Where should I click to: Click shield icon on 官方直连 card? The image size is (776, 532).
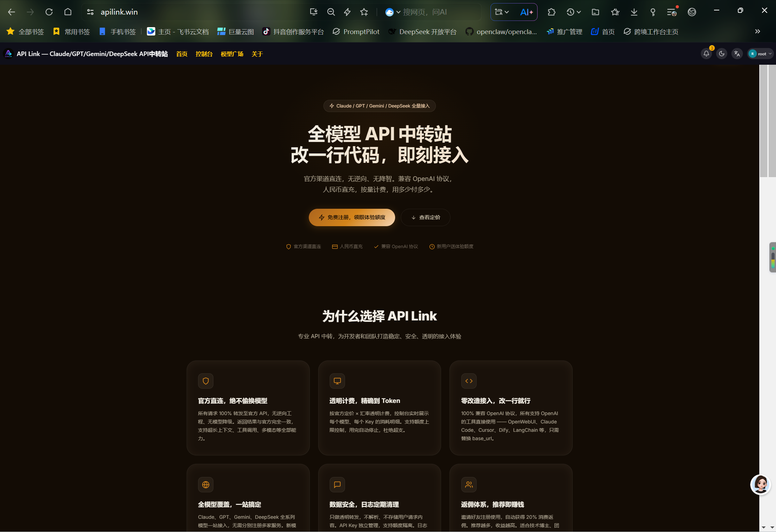206,381
